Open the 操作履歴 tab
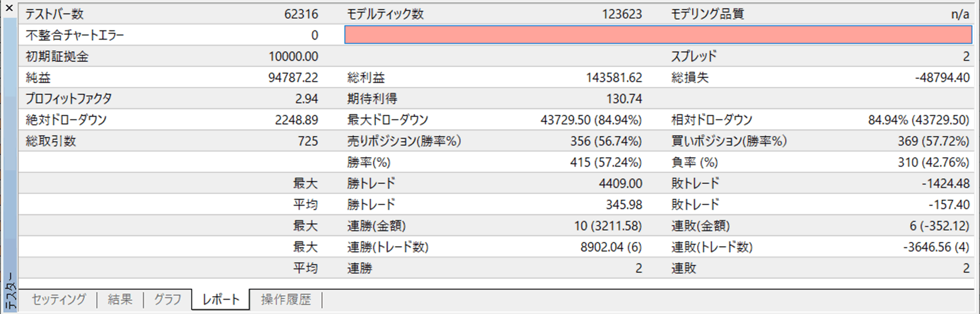 coord(286,299)
